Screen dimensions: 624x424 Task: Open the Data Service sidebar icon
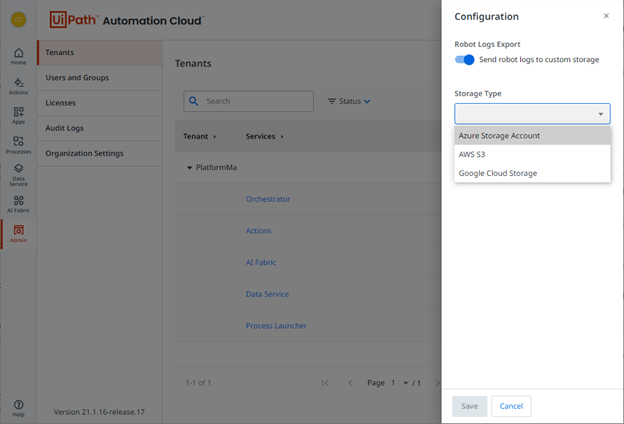[x=18, y=175]
